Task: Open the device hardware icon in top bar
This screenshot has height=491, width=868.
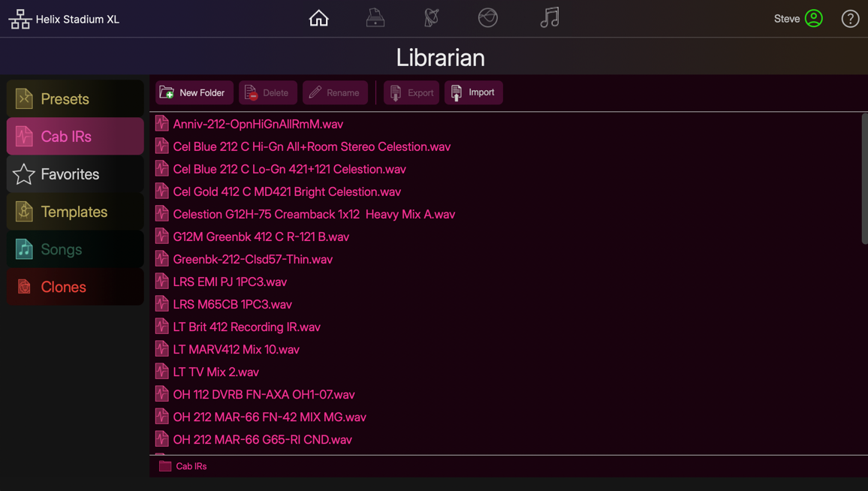Action: [x=375, y=18]
